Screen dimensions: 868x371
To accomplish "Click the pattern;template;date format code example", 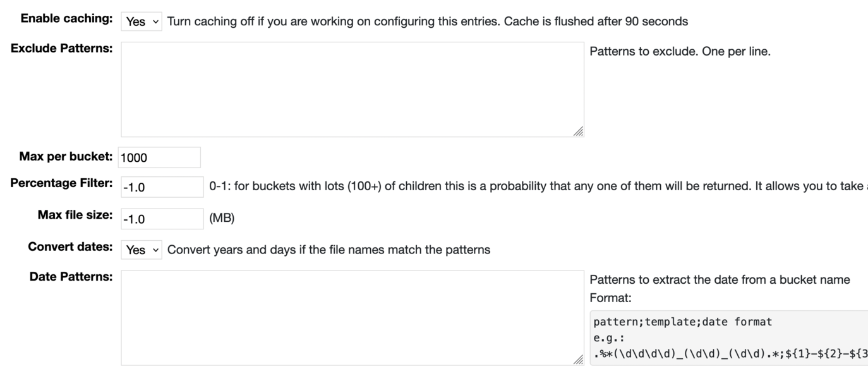I will click(x=682, y=322).
